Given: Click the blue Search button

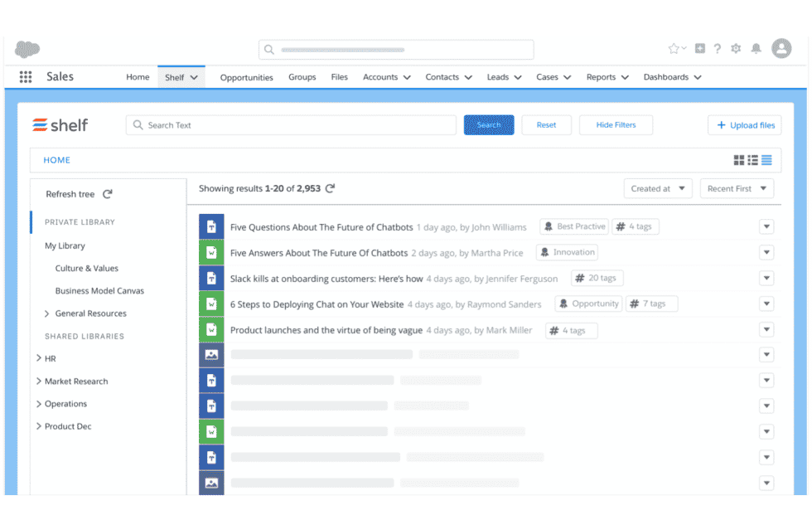Looking at the screenshot, I should pos(489,124).
